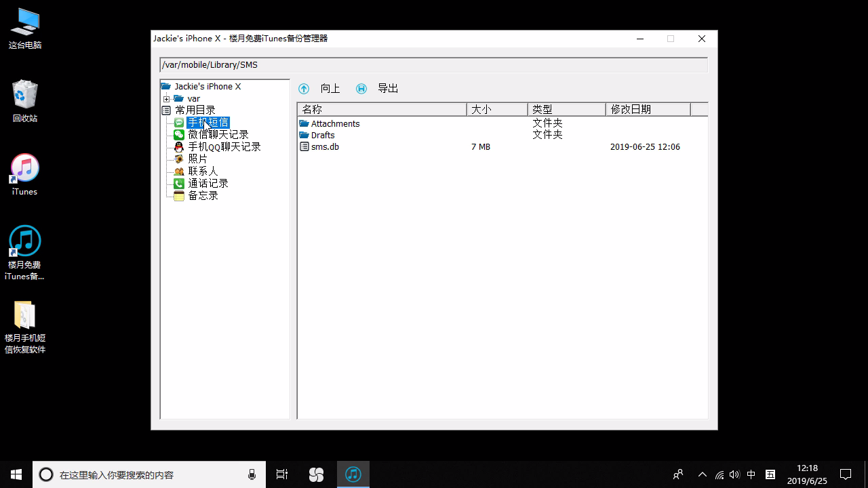Click the volume speaker icon

pyautogui.click(x=735, y=474)
